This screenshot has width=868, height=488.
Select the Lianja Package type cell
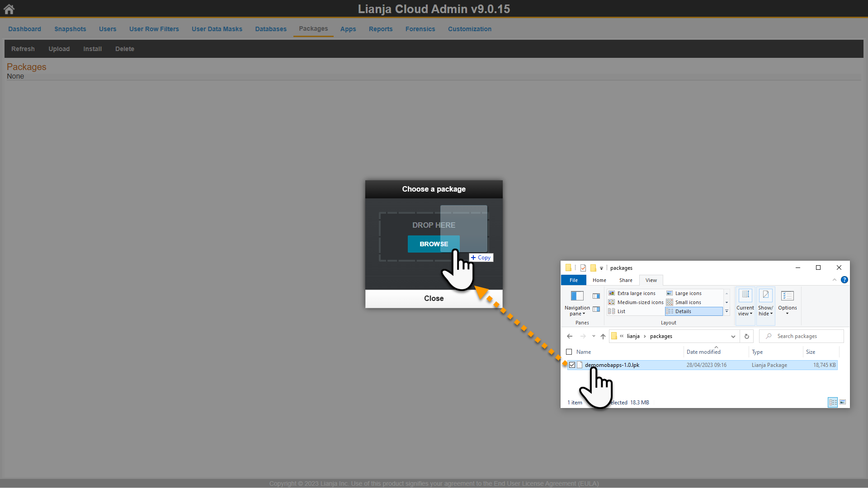[769, 365]
